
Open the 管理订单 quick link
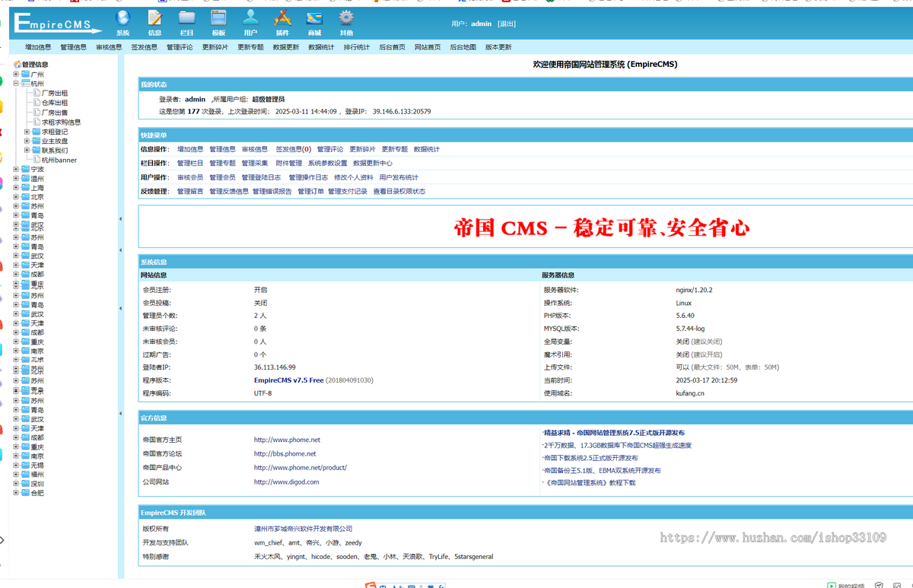pos(310,192)
